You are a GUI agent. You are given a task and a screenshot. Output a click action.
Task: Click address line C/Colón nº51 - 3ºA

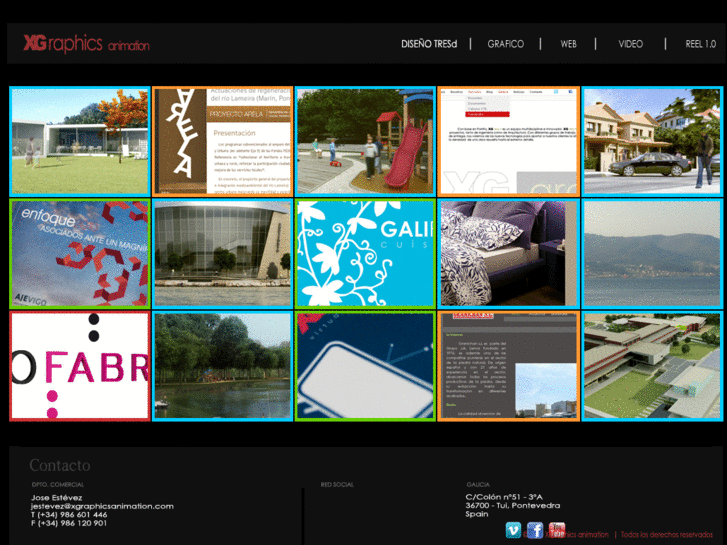(504, 497)
